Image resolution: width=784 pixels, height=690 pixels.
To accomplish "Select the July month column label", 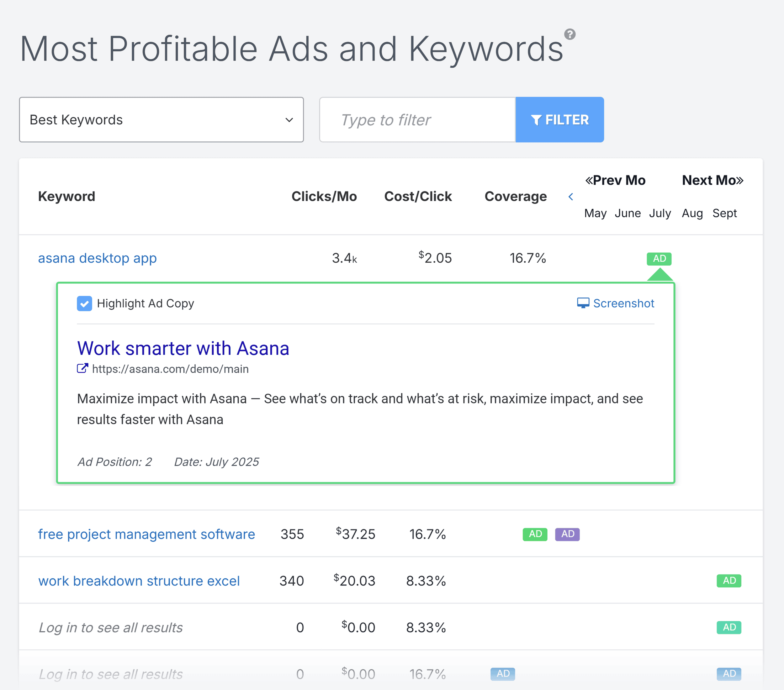I will 660,213.
